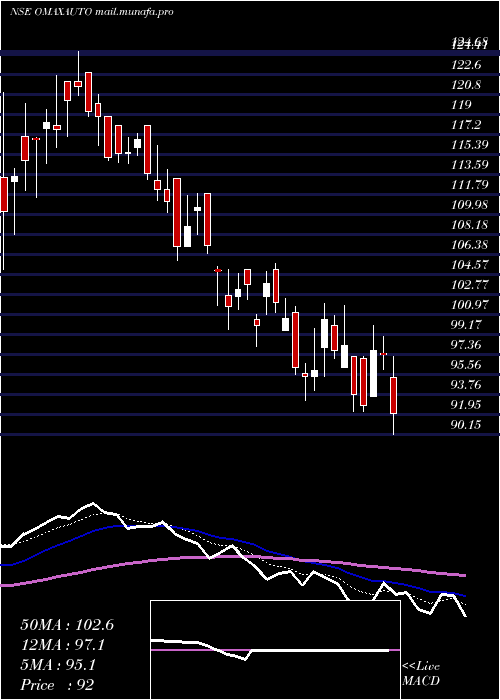Viewport: 500px width, 700px height.
Task: Click the 111.79 price label
Action: click(x=469, y=184)
